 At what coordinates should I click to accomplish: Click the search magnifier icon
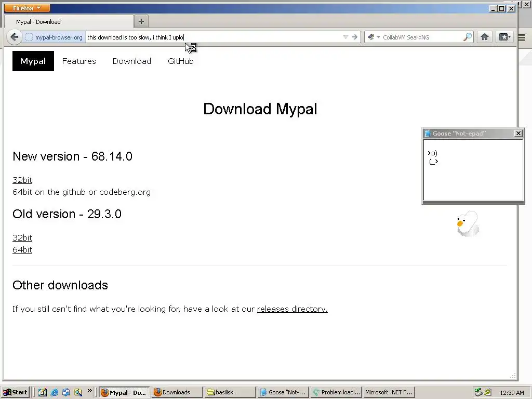pyautogui.click(x=468, y=37)
